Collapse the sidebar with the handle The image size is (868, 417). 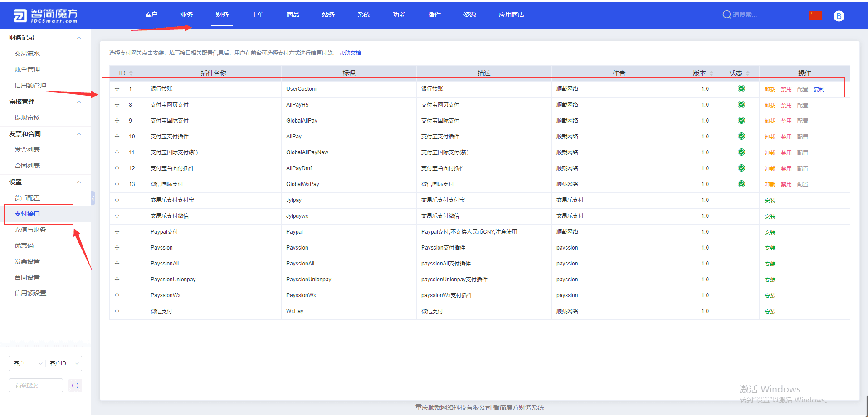(x=93, y=198)
